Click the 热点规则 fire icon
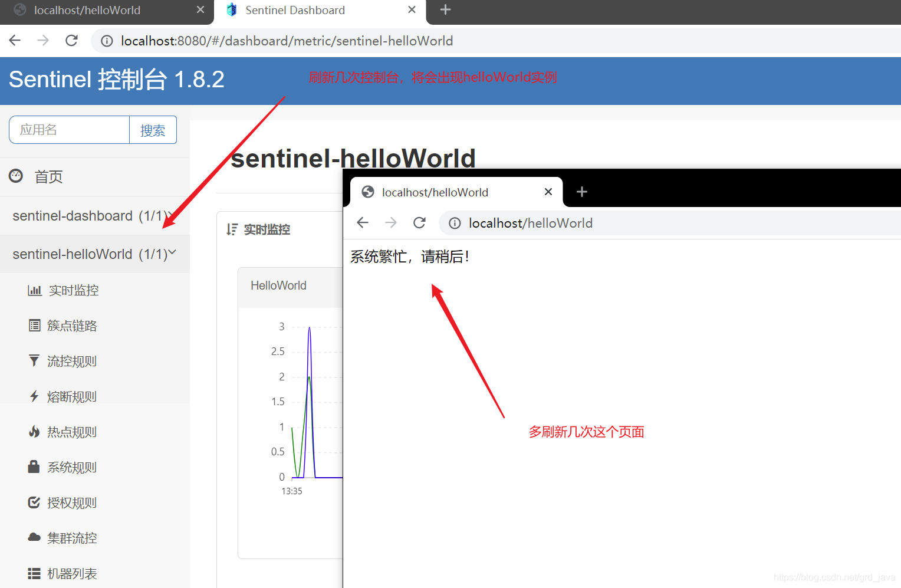The image size is (901, 588). click(34, 432)
